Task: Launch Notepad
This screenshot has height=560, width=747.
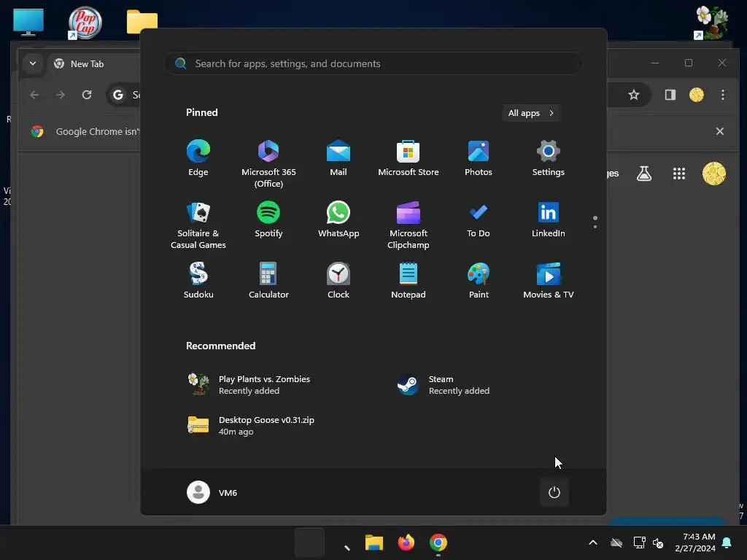Action: click(x=409, y=281)
